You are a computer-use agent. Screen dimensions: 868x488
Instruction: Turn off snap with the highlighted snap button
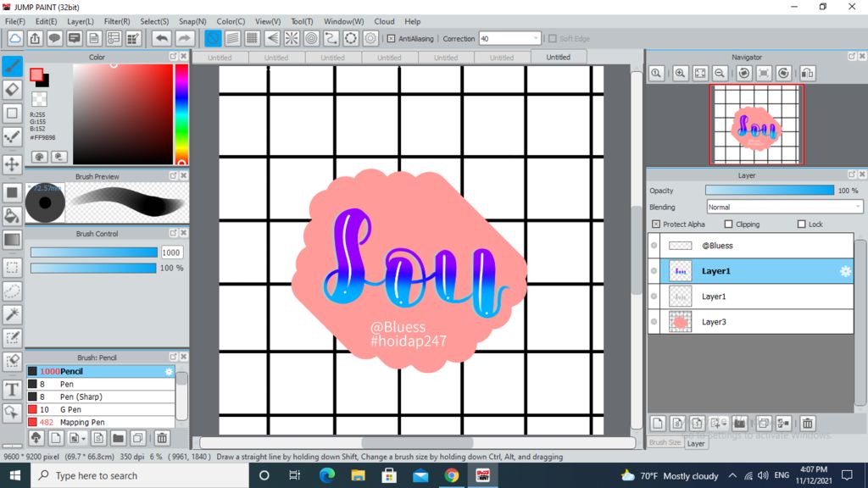(x=213, y=38)
